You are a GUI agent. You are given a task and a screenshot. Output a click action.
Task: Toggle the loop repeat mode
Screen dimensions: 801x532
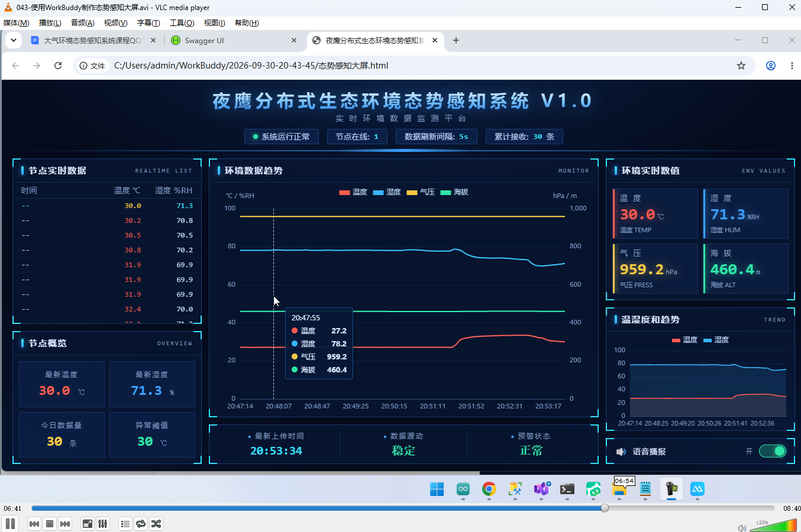click(x=141, y=524)
